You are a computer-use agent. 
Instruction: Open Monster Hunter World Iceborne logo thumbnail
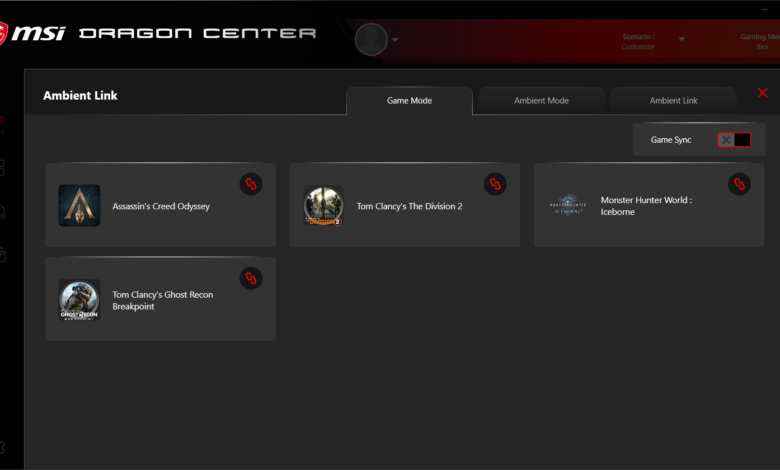568,205
